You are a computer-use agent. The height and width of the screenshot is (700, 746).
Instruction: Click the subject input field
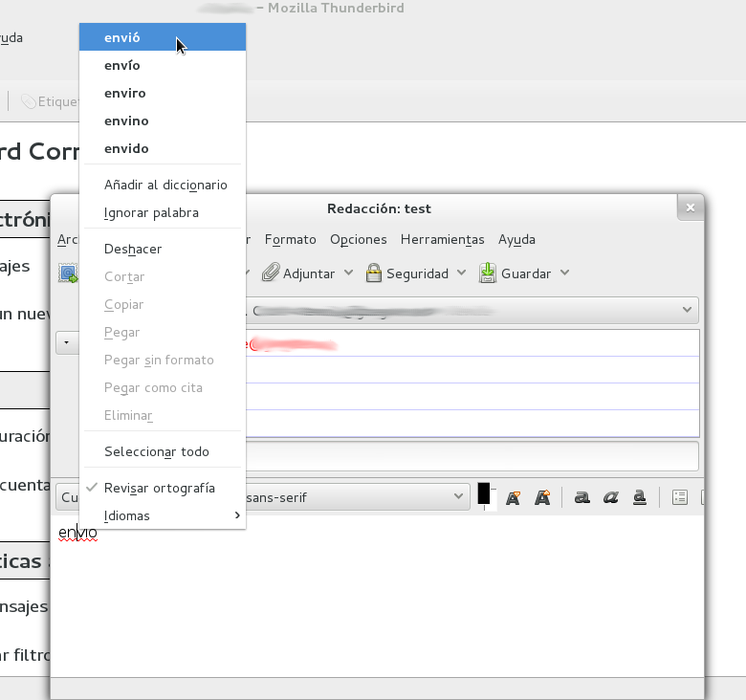(471, 456)
